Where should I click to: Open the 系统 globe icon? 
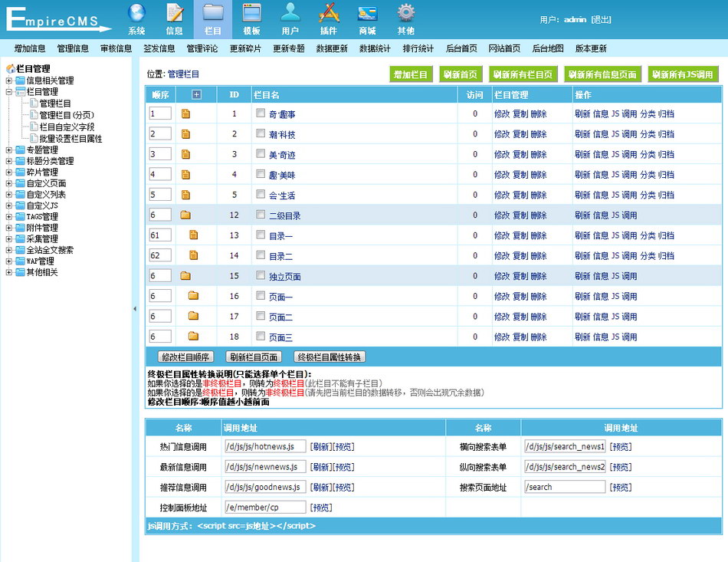point(136,13)
